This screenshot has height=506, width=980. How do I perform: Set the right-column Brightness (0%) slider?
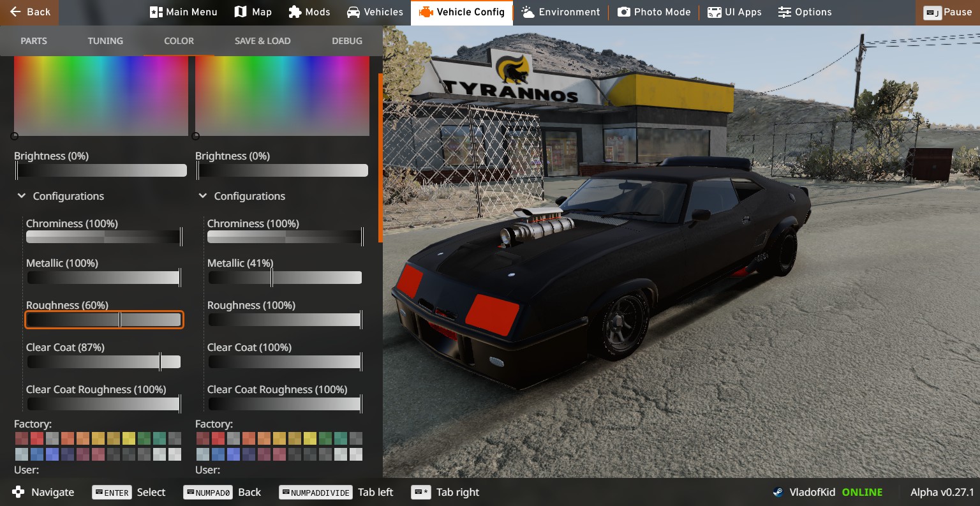tap(282, 170)
